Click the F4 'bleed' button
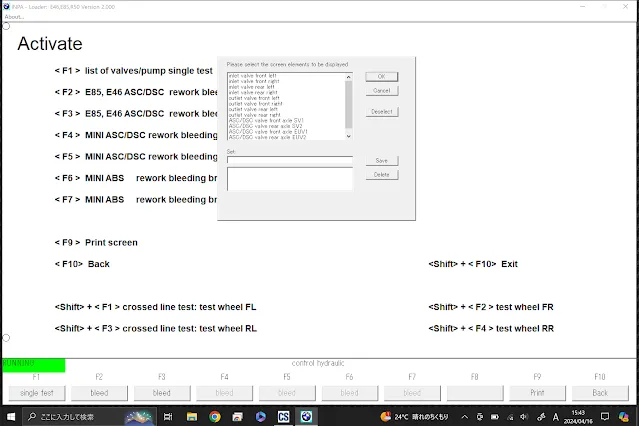The image size is (639, 426). coord(224,393)
